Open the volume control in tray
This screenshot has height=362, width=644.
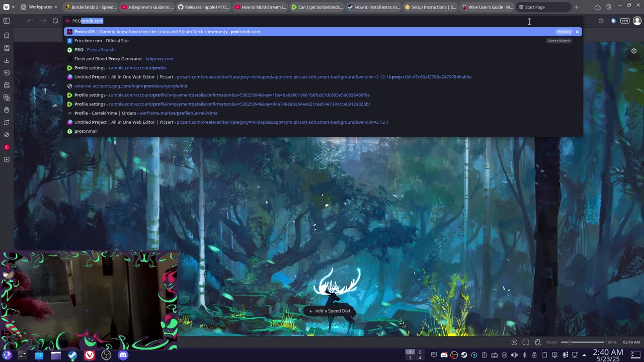point(514,355)
